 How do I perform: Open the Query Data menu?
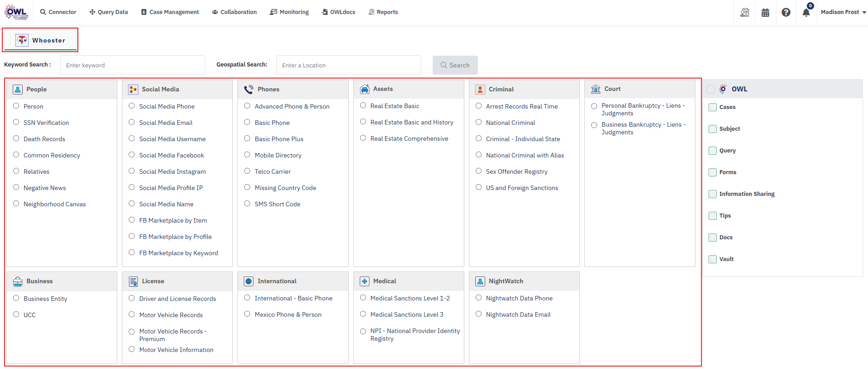[x=109, y=12]
